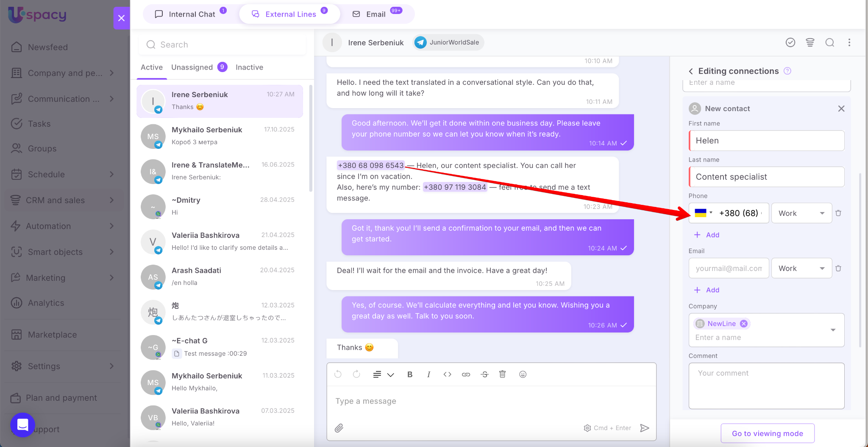Toggle strikethrough formatting in message editor
Viewport: 868px width, 447px height.
484,374
